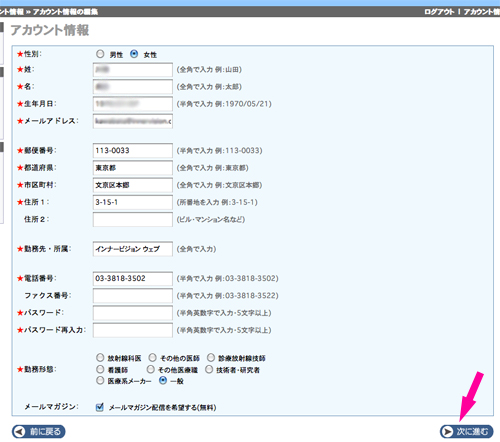Click the 次に進む next arrow button
Screen dimensions: 500x442
coord(466,431)
